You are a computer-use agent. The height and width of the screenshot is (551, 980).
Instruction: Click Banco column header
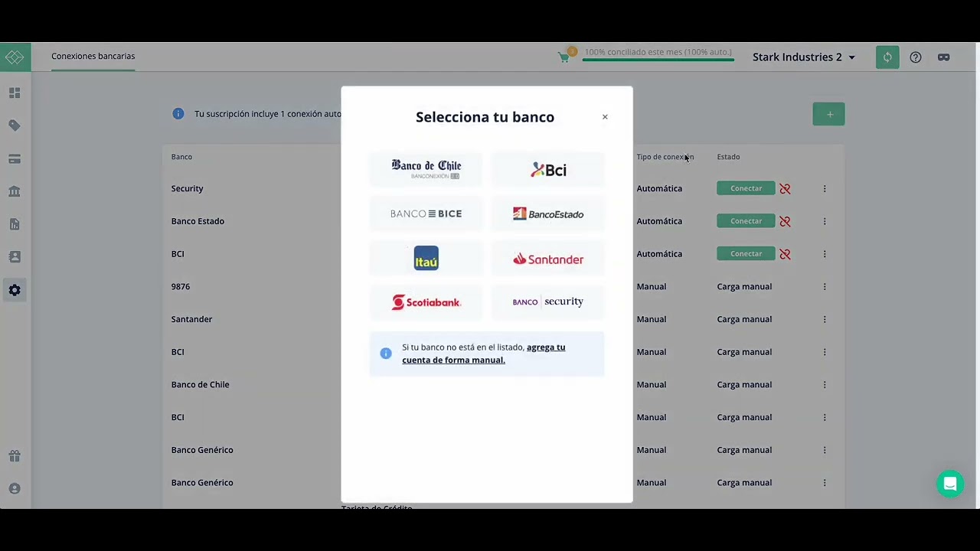coord(181,157)
